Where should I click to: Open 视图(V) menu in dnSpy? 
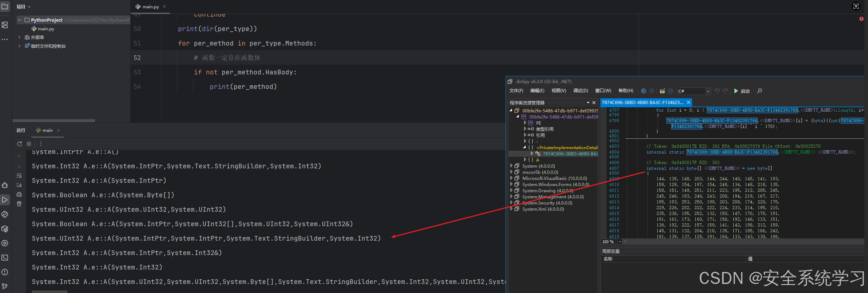click(x=559, y=91)
